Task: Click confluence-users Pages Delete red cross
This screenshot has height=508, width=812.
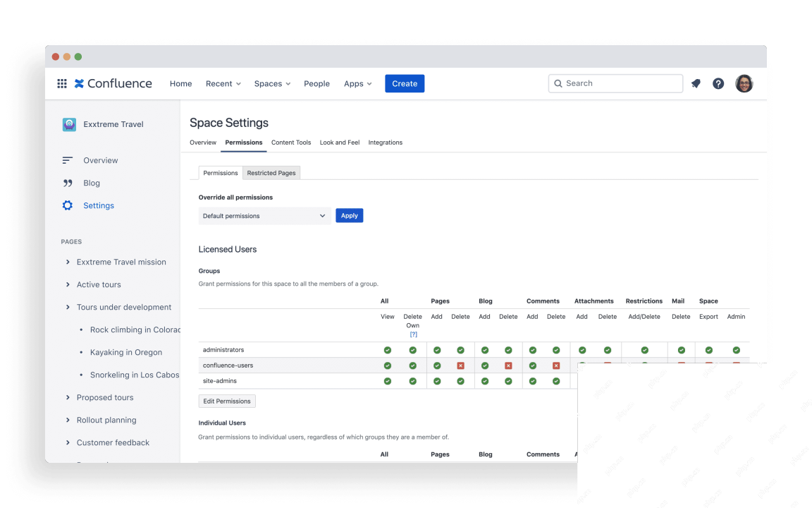Action: coord(460,365)
